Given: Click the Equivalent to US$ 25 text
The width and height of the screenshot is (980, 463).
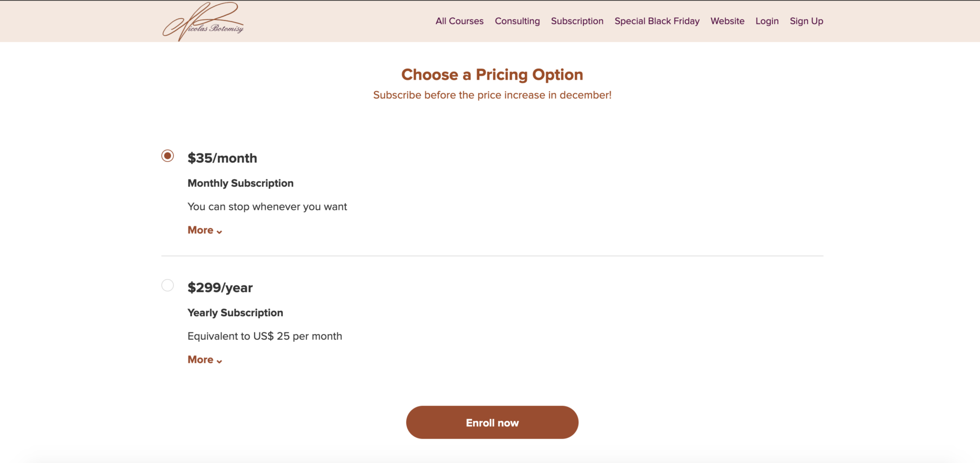Looking at the screenshot, I should click(265, 336).
